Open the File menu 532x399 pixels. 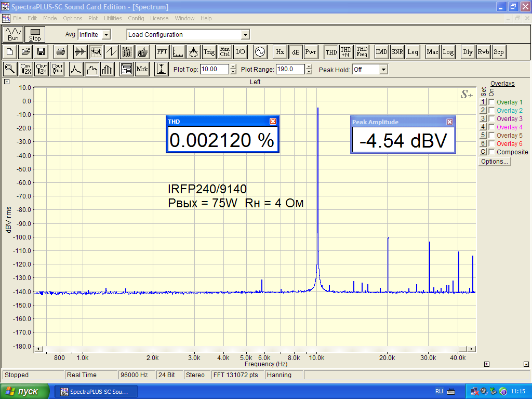[x=17, y=18]
